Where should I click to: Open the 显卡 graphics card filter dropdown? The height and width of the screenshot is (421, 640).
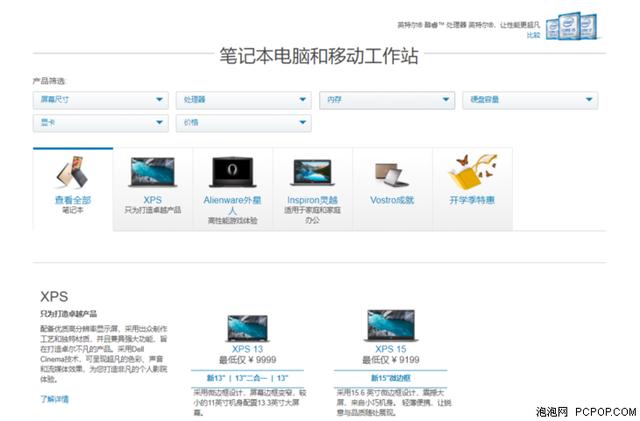click(100, 123)
